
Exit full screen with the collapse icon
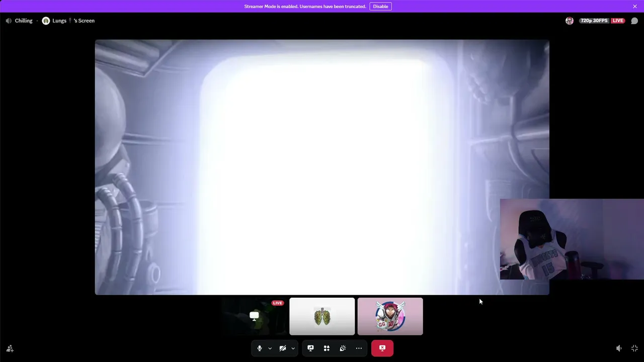click(634, 348)
